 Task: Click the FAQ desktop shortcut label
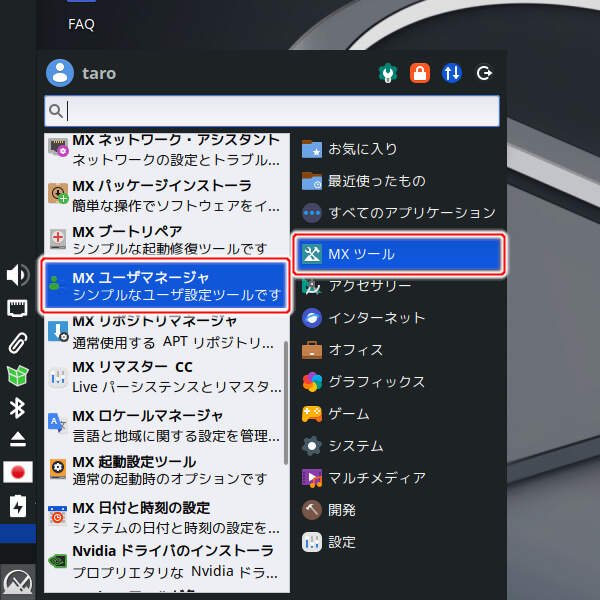coord(81,24)
